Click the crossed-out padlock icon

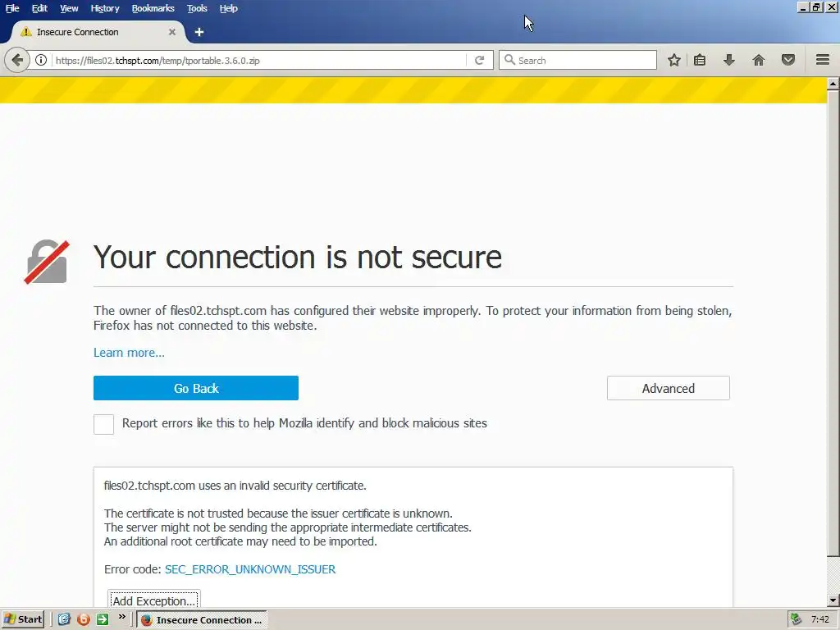(47, 262)
